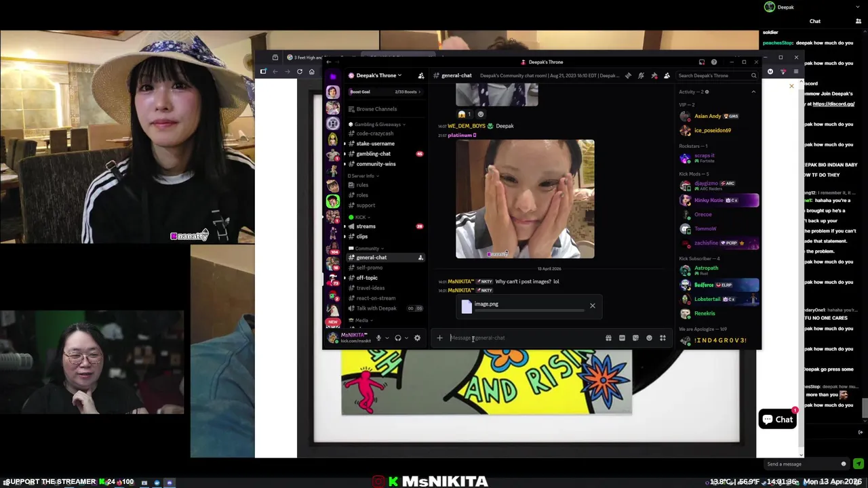Screen dimensions: 868x488
Task: Click the Threads icon in channel header
Action: pyautogui.click(x=628, y=75)
